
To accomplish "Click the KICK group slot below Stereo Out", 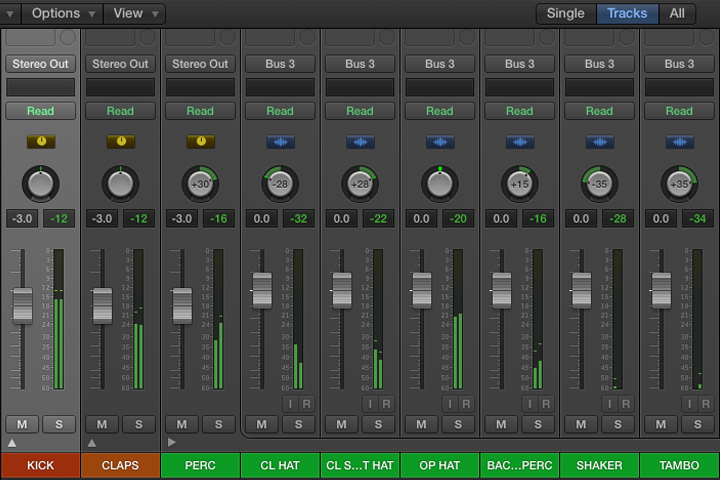I will (40, 87).
